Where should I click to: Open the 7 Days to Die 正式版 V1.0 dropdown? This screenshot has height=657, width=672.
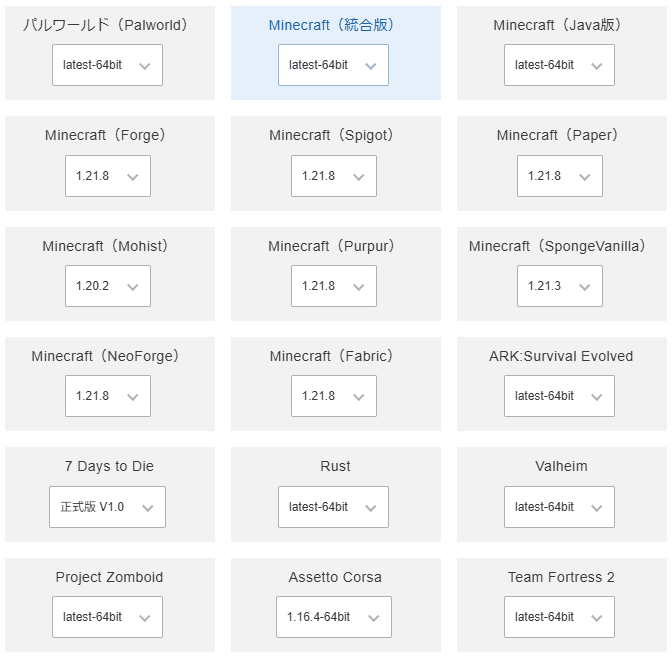click(107, 507)
